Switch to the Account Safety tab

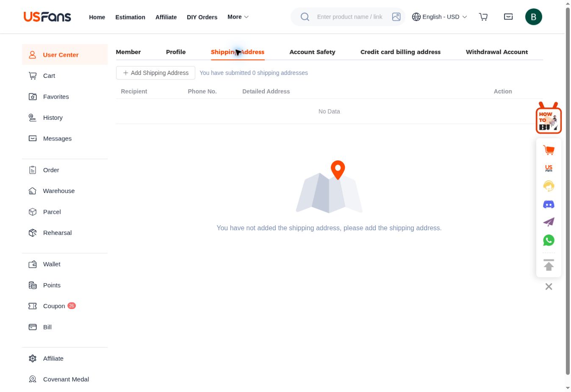point(312,52)
